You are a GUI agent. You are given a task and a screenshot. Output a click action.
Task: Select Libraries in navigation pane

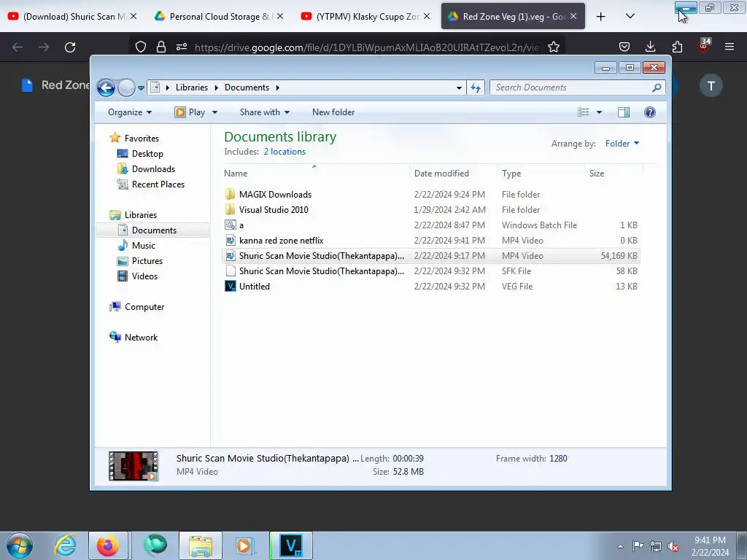click(141, 215)
